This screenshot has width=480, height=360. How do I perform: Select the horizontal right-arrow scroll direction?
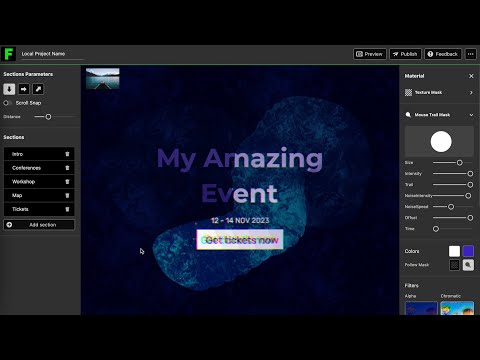point(24,89)
